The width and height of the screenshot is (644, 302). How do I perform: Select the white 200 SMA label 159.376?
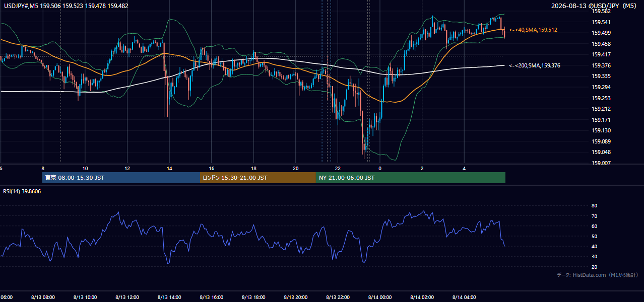click(535, 65)
